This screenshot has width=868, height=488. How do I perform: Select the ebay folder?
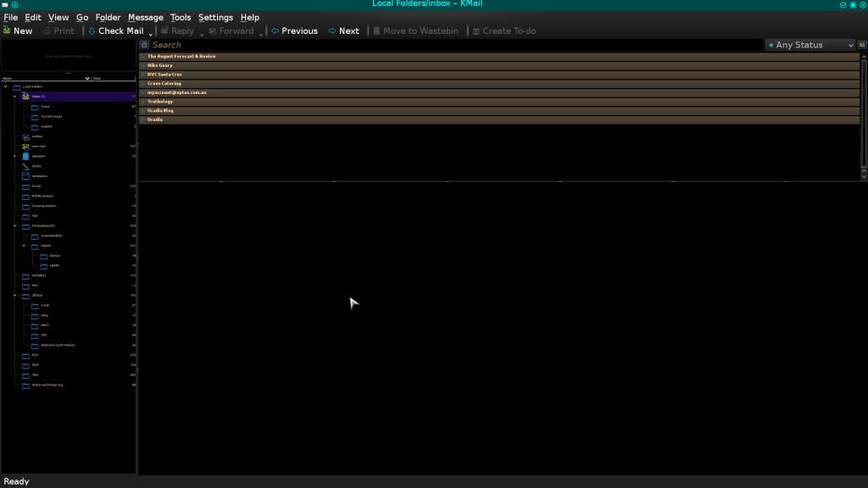(44, 316)
